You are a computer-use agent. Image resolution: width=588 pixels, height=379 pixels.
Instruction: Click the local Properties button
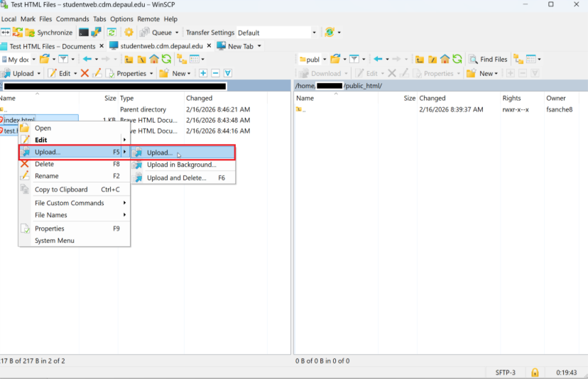coord(131,73)
